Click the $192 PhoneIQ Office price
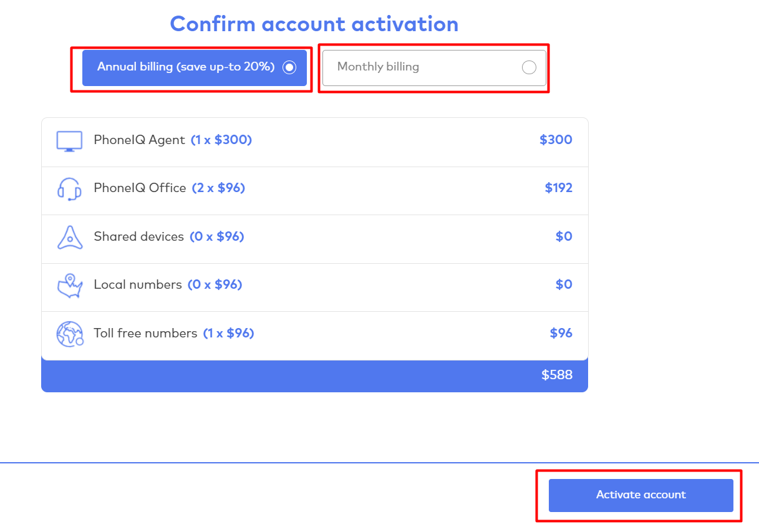The width and height of the screenshot is (759, 532). 558,188
